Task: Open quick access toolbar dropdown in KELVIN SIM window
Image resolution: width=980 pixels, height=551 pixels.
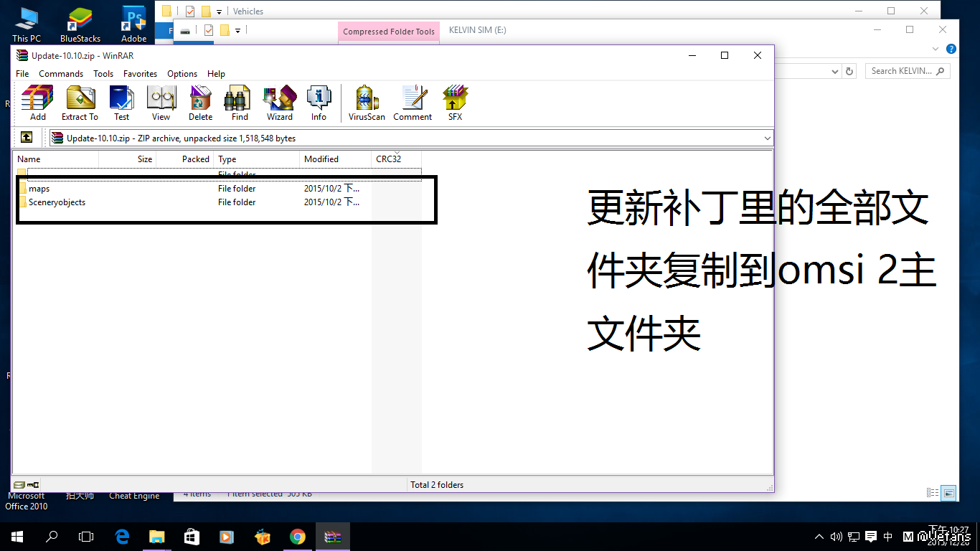Action: [x=237, y=30]
